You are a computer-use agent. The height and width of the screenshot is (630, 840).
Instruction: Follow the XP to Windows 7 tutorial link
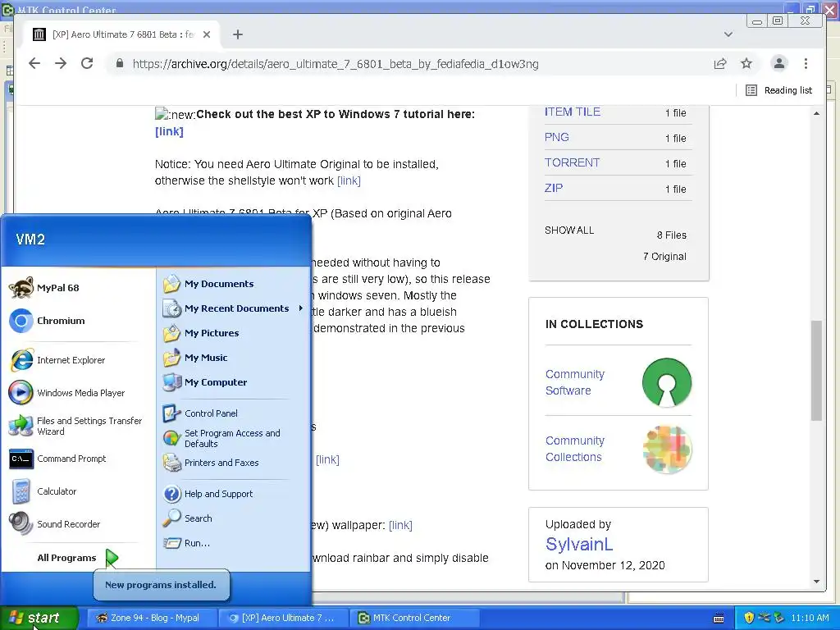point(169,131)
